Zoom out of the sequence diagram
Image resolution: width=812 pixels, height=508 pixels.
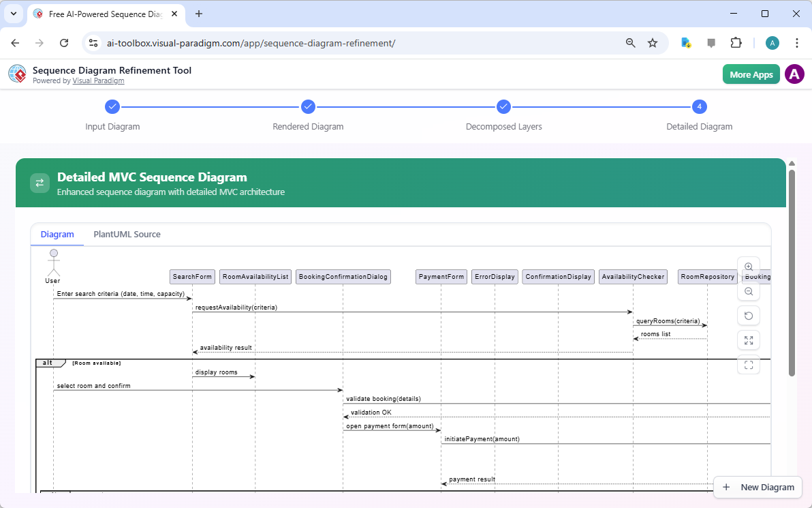(749, 291)
